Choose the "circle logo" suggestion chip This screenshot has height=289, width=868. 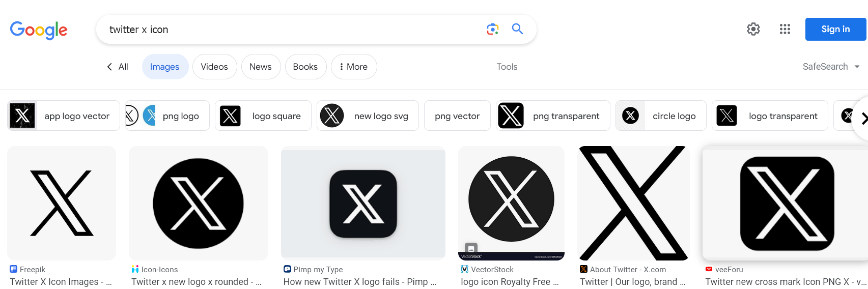[x=661, y=116]
